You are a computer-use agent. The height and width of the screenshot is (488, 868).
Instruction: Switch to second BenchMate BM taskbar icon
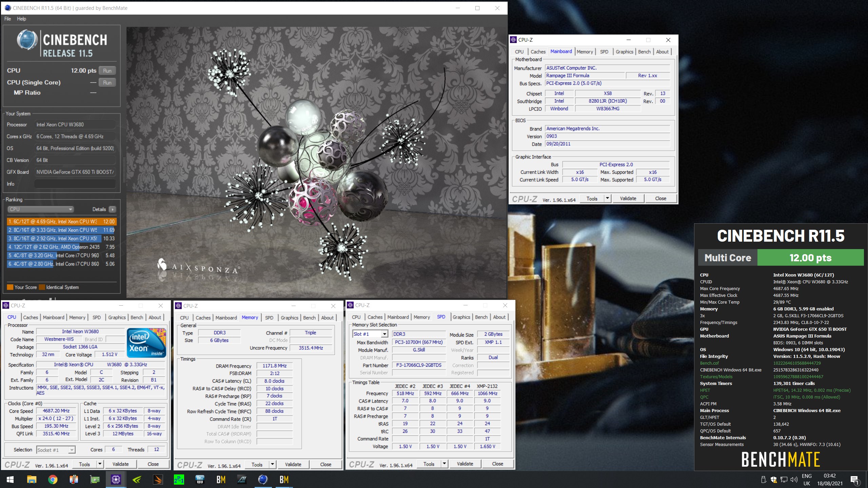pyautogui.click(x=284, y=480)
